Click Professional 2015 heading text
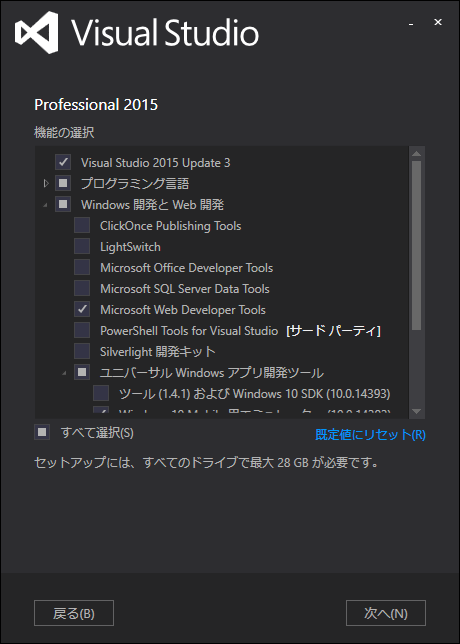 [96, 105]
